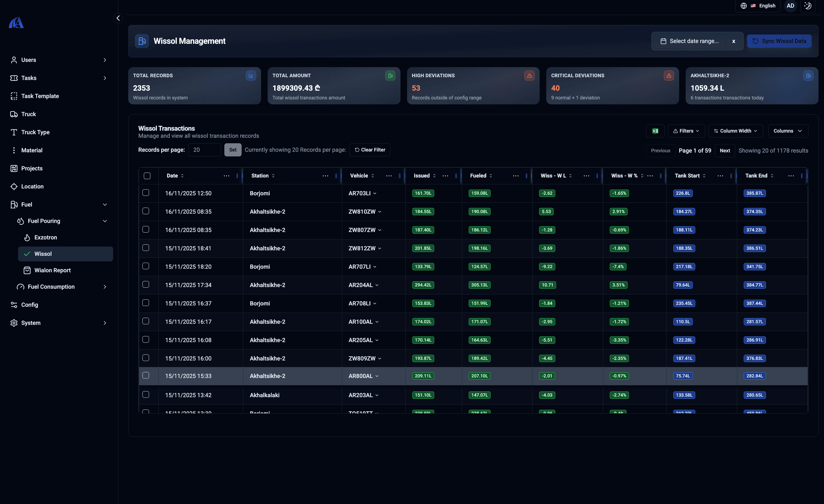
Task: Select the ZW807ZW row checkbox
Action: (146, 230)
